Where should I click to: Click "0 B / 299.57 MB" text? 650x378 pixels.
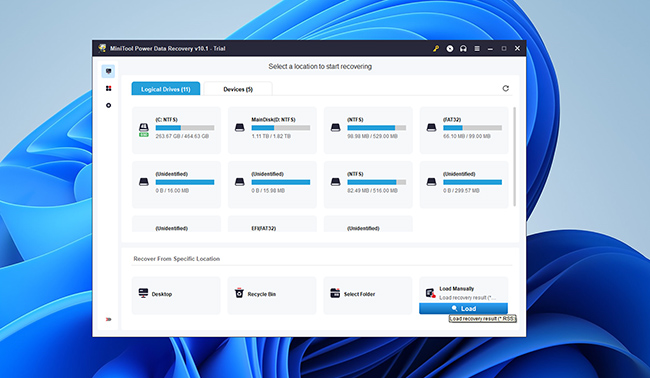point(461,191)
